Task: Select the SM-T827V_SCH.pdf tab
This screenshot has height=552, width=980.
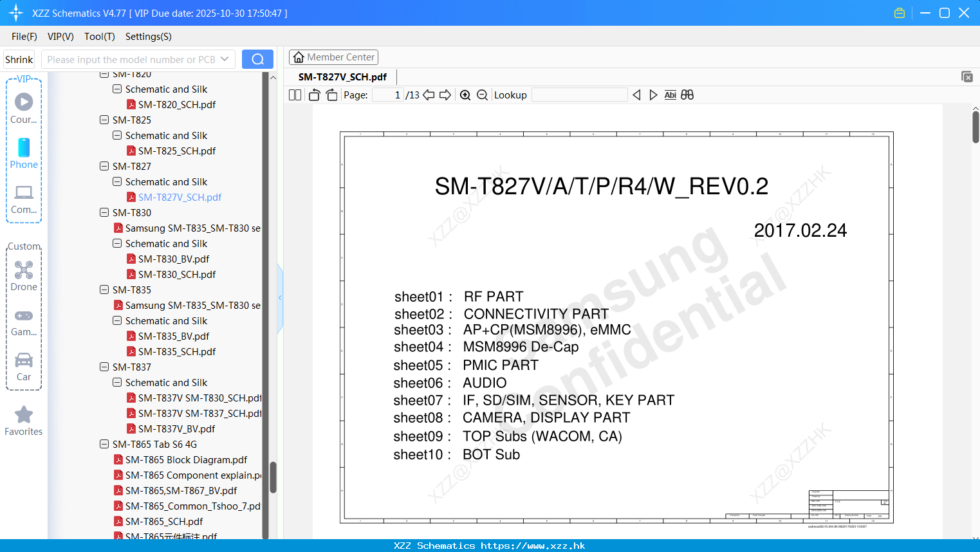Action: click(x=342, y=77)
